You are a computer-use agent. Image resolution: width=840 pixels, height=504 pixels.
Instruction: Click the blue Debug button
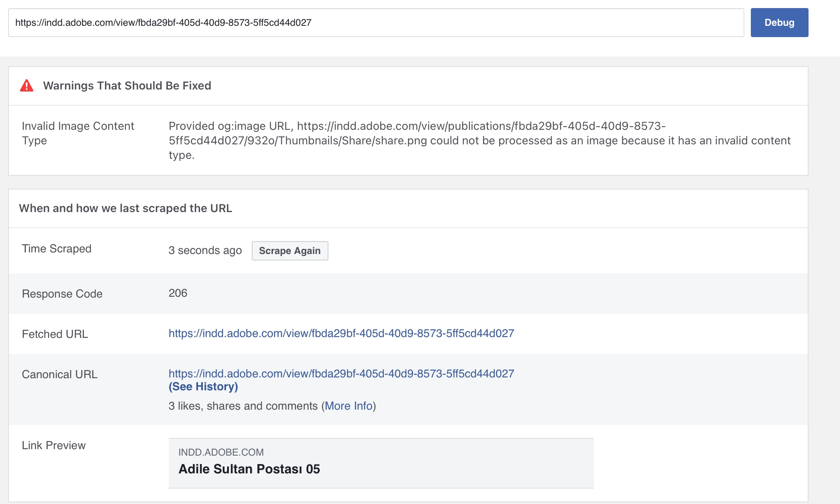point(779,23)
